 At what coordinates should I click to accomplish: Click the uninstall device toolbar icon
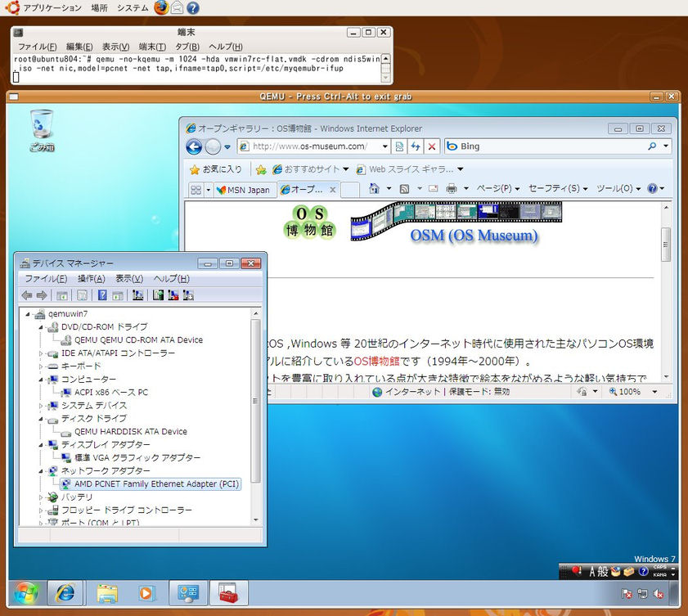[173, 295]
